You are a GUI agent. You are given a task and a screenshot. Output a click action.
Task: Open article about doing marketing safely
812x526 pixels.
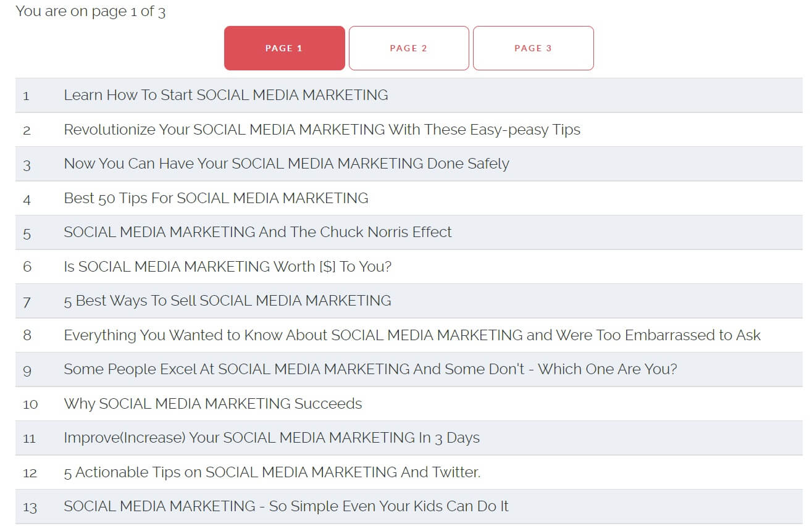[286, 164]
